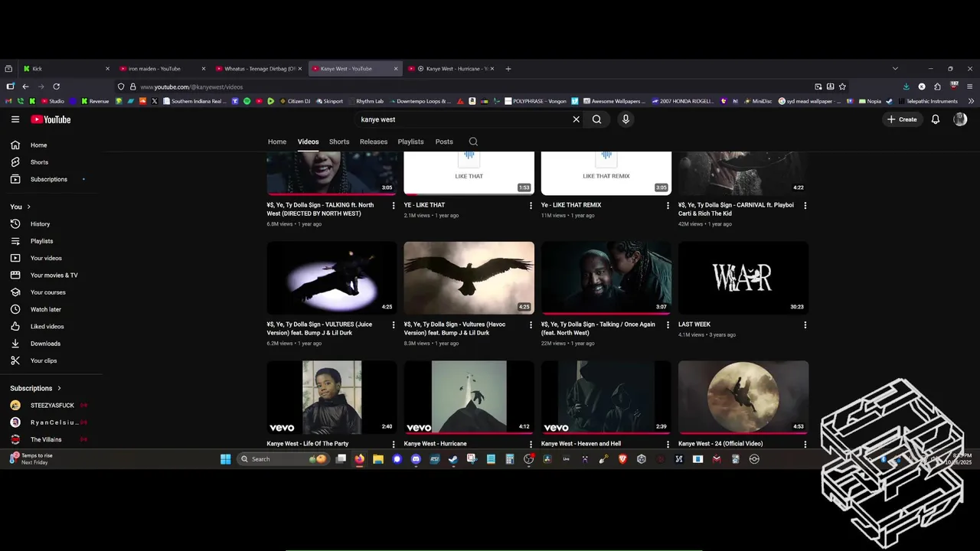Switch to the iron maiden - YouTube tab

[x=161, y=69]
